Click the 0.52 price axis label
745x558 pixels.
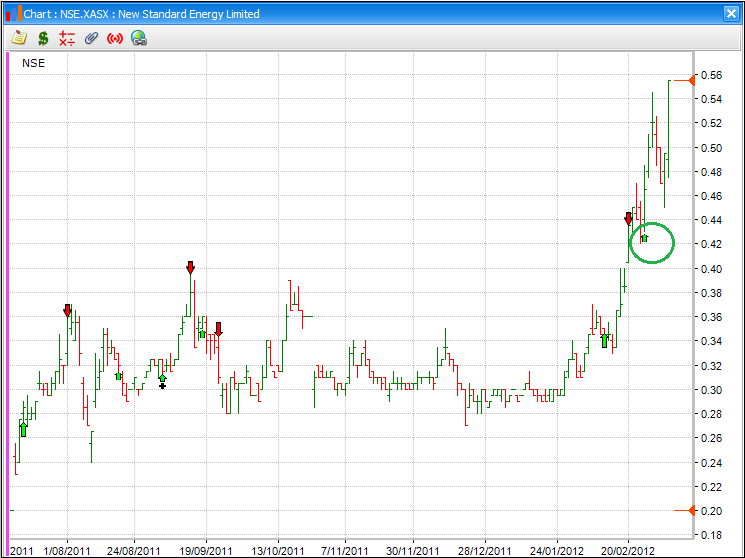pyautogui.click(x=711, y=123)
